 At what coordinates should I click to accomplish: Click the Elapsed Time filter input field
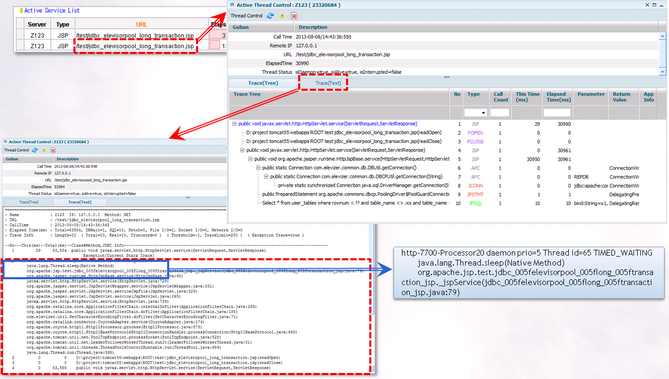click(x=557, y=113)
